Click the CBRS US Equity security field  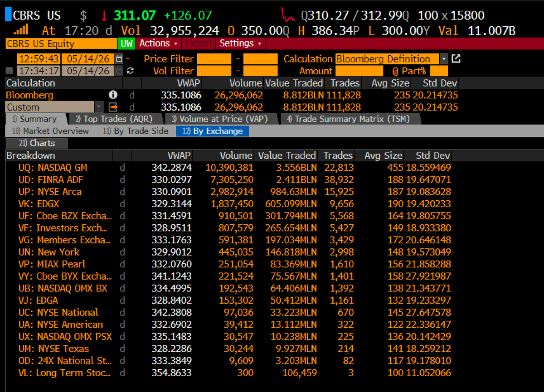pos(61,44)
